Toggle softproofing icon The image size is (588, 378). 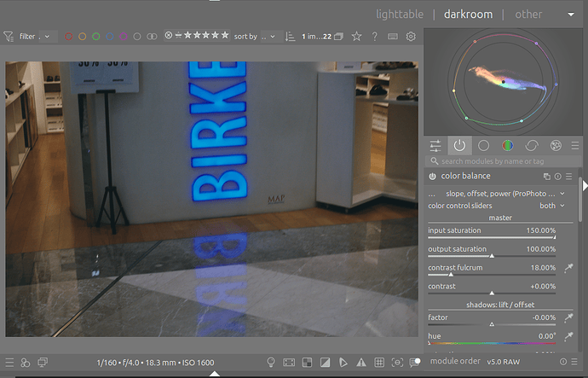[x=343, y=363]
